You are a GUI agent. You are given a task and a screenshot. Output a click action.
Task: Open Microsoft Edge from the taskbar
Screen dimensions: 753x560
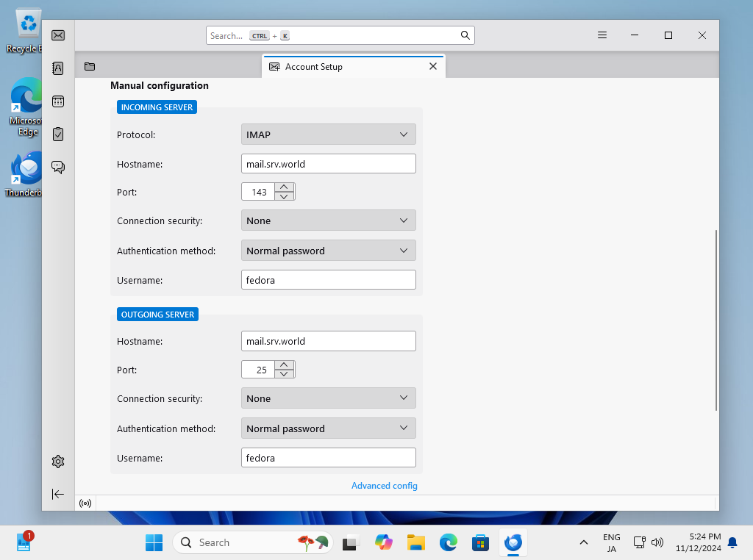click(x=448, y=543)
